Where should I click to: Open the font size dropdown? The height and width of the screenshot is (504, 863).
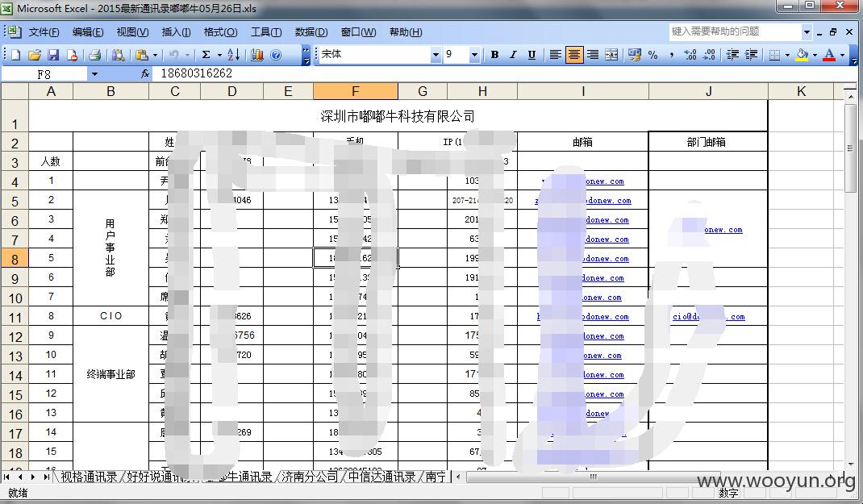474,55
